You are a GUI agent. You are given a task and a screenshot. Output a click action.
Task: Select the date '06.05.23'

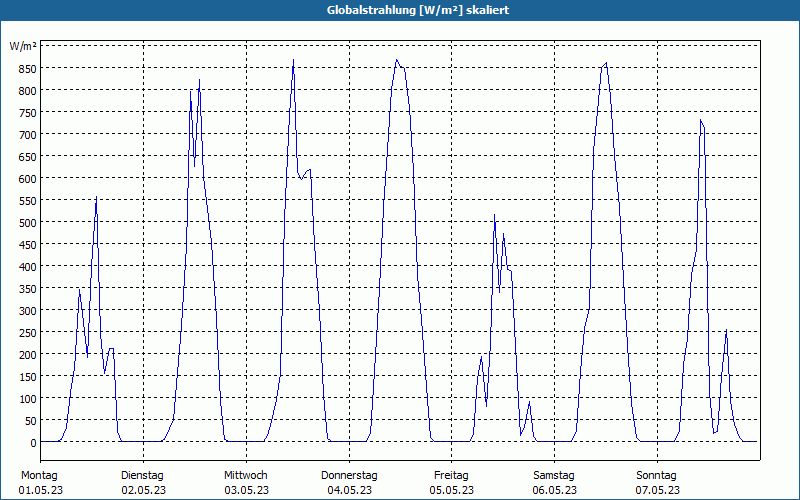[x=555, y=490]
